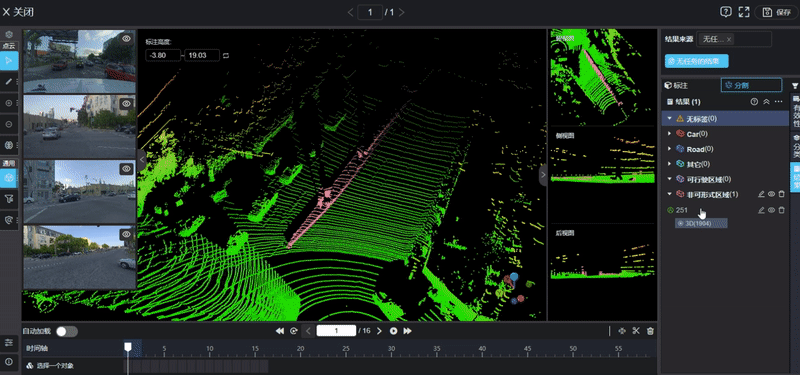
Task: Jump to first frame with rewind button
Action: [x=280, y=331]
